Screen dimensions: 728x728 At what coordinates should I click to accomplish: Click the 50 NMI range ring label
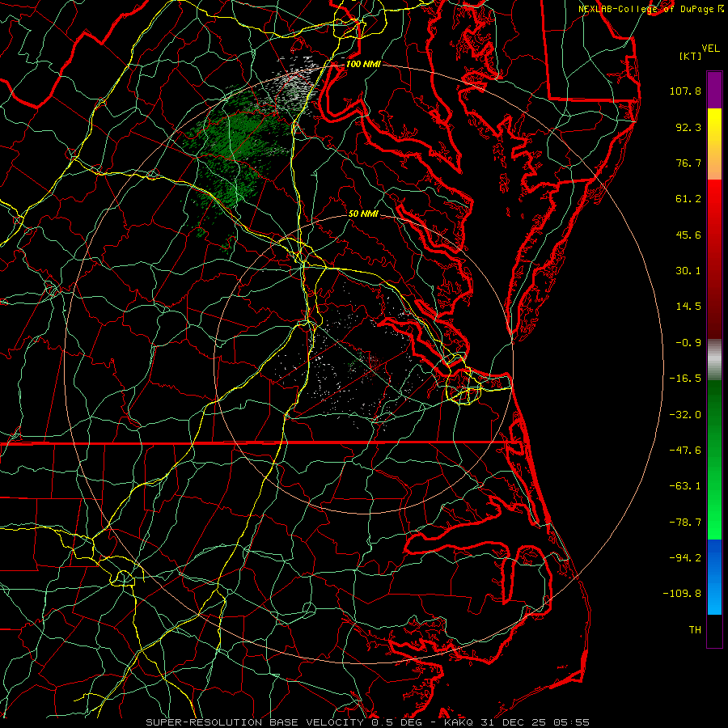tap(363, 214)
